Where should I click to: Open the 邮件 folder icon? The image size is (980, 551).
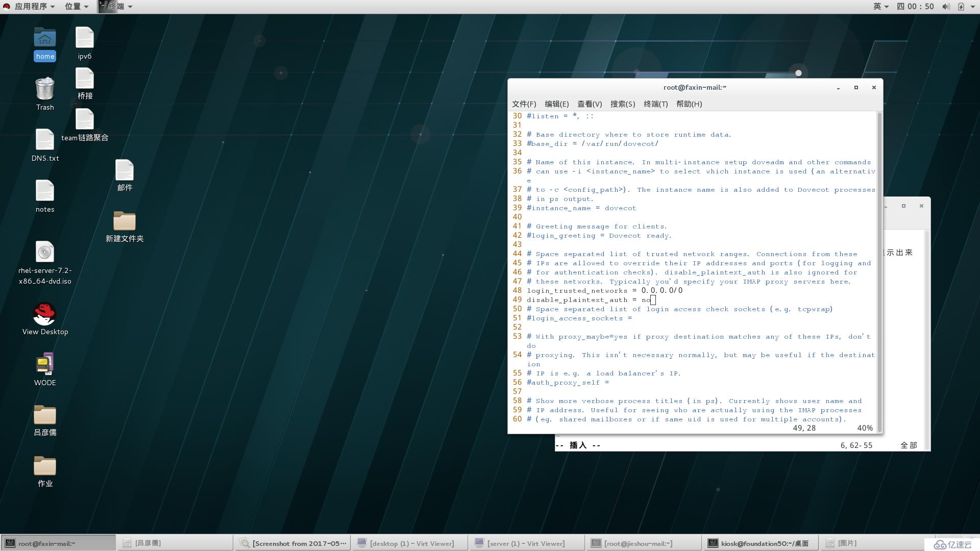(124, 170)
